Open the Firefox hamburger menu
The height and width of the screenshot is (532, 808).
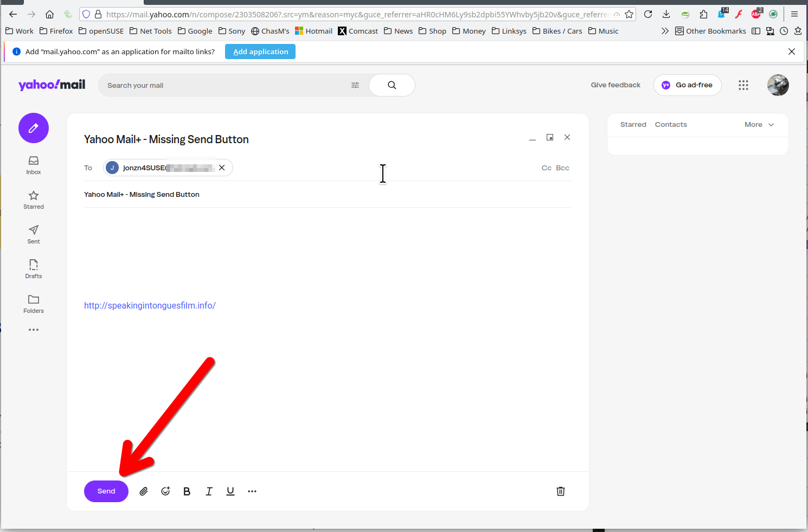tap(794, 14)
